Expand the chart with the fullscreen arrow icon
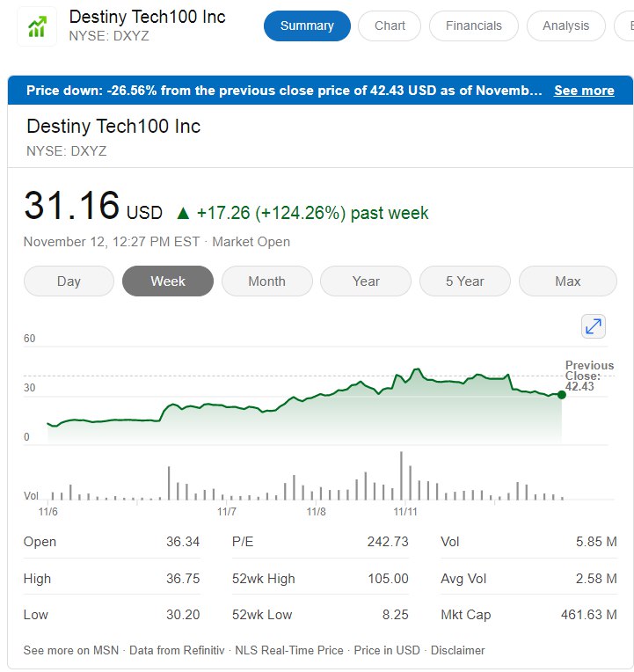634x672 pixels. coord(594,326)
